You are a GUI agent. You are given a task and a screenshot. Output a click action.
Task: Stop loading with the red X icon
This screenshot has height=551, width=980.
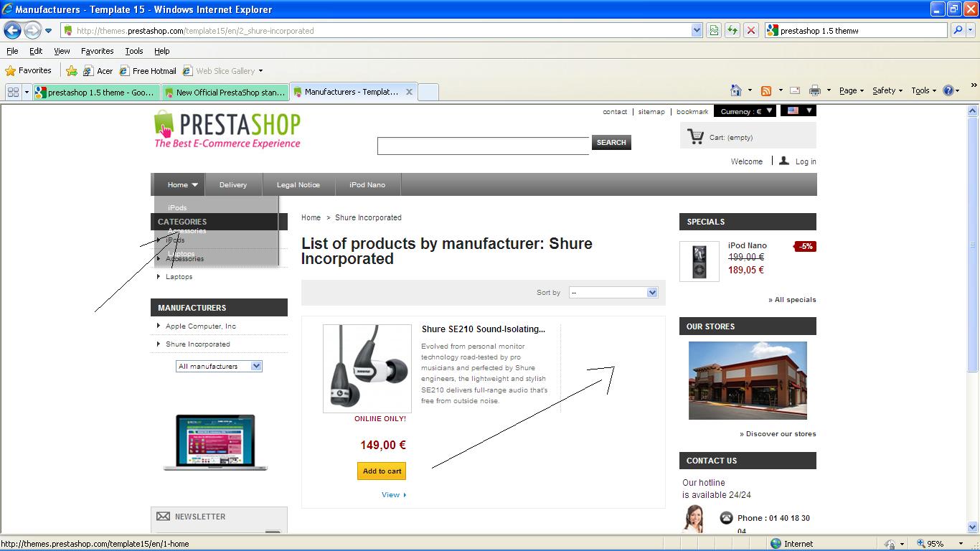click(x=751, y=30)
